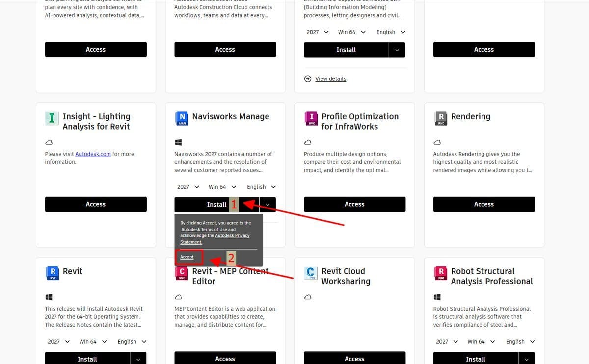589x364 pixels.
Task: Click Access under the site planning description
Action: [96, 49]
